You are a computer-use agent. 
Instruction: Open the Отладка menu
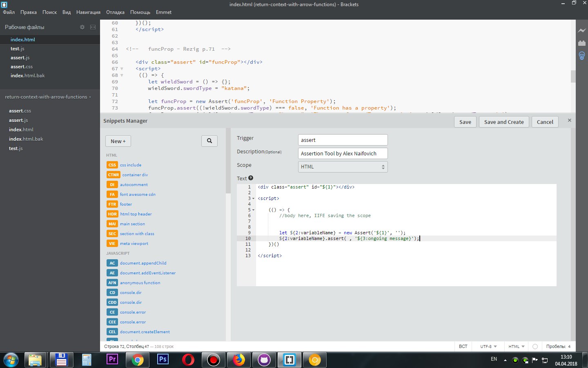coord(115,12)
